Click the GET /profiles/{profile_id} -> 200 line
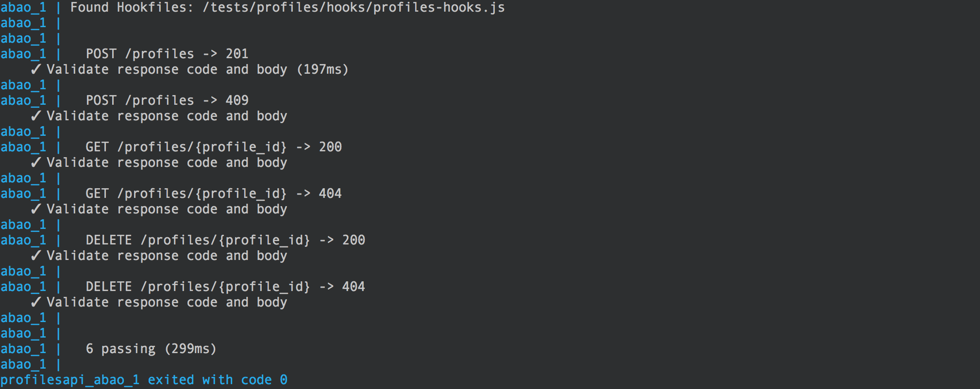980x389 pixels. point(214,147)
